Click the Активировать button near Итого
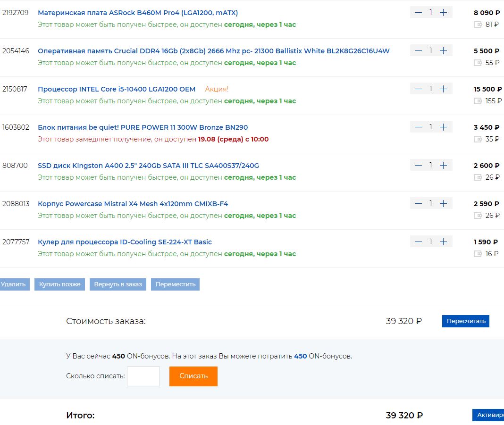504x425 pixels. point(488,415)
